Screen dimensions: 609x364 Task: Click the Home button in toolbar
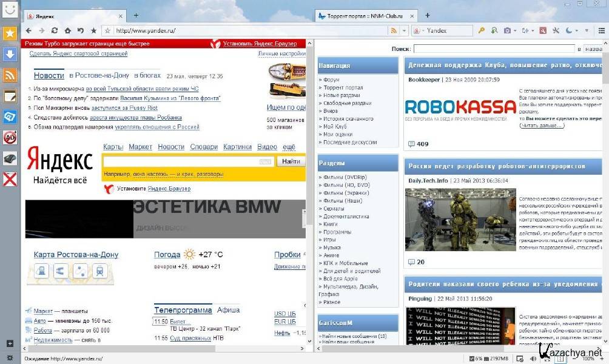click(67, 30)
